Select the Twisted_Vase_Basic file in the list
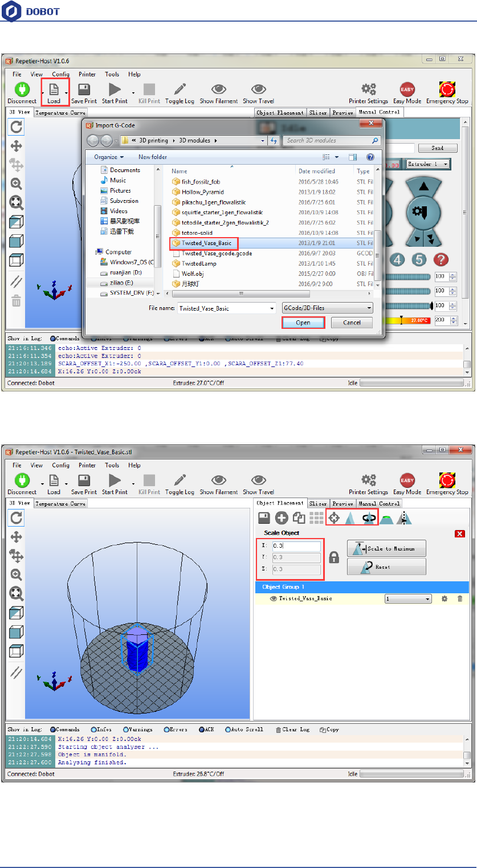 click(x=206, y=243)
